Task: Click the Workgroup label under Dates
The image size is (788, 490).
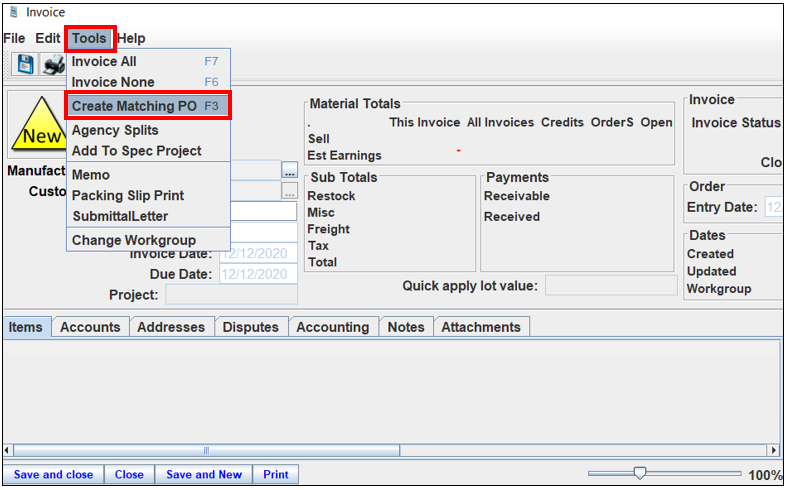Action: pos(719,289)
